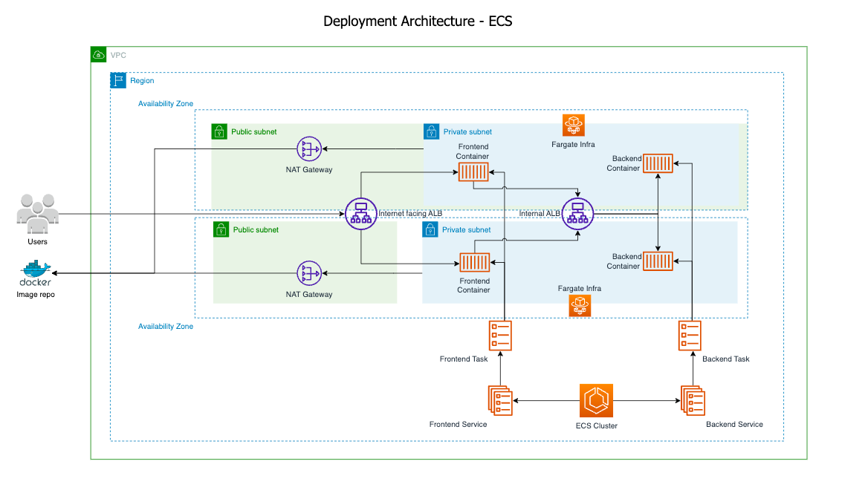Screen dimensions: 868x490
Task: Select the Frontend Service stacked icon
Action: [x=499, y=399]
